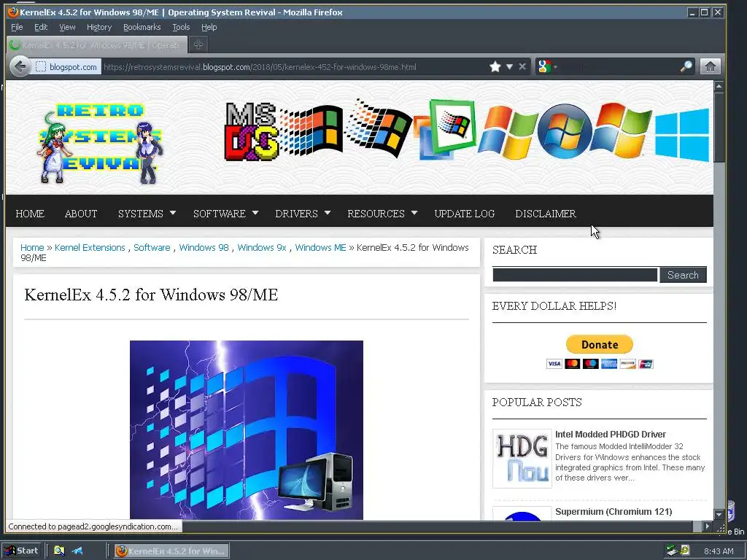This screenshot has height=560, width=747.
Task: Go back with the browser back arrow
Action: coord(20,66)
